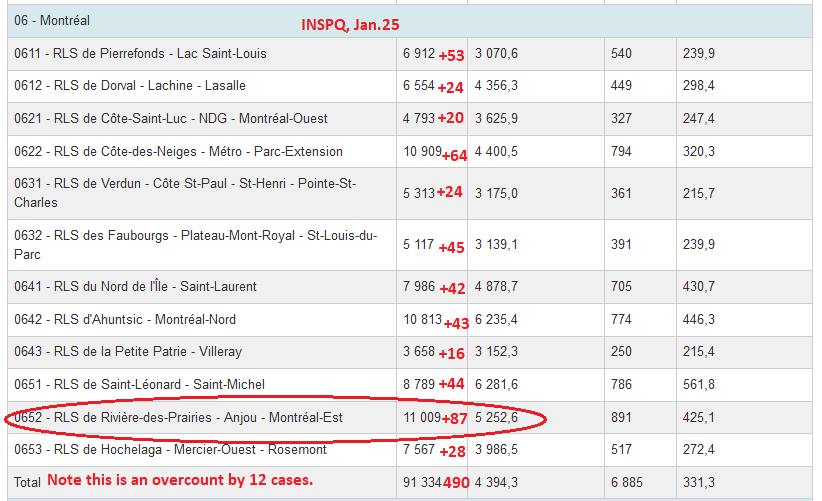Select rate value '3 139,1'
This screenshot has height=501, width=822.
point(496,244)
